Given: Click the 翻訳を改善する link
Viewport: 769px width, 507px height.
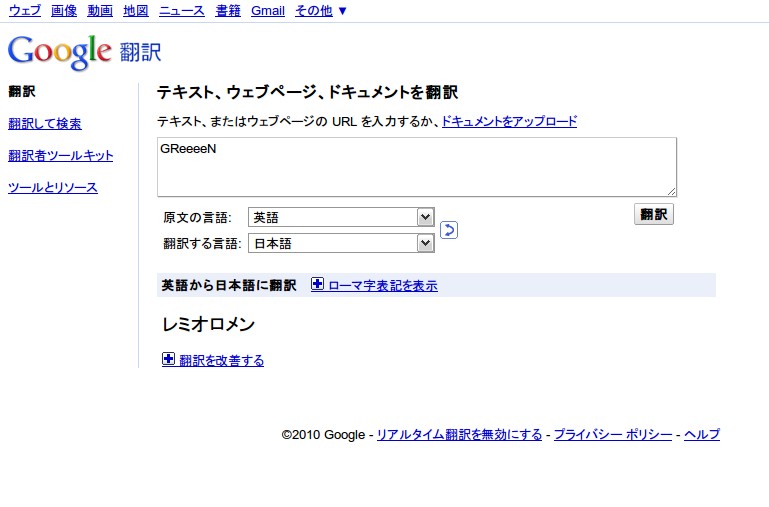Looking at the screenshot, I should (221, 360).
